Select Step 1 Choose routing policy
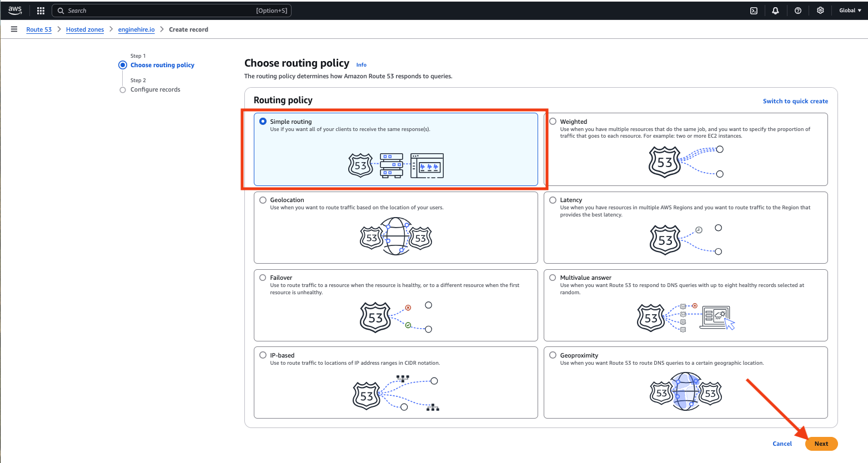This screenshot has height=463, width=868. (162, 65)
